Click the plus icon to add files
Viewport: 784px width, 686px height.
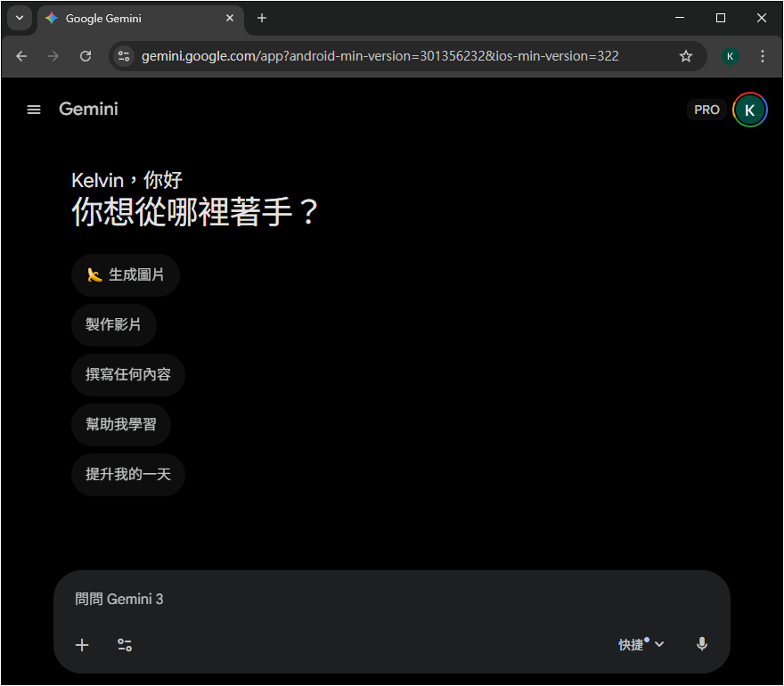[x=82, y=645]
